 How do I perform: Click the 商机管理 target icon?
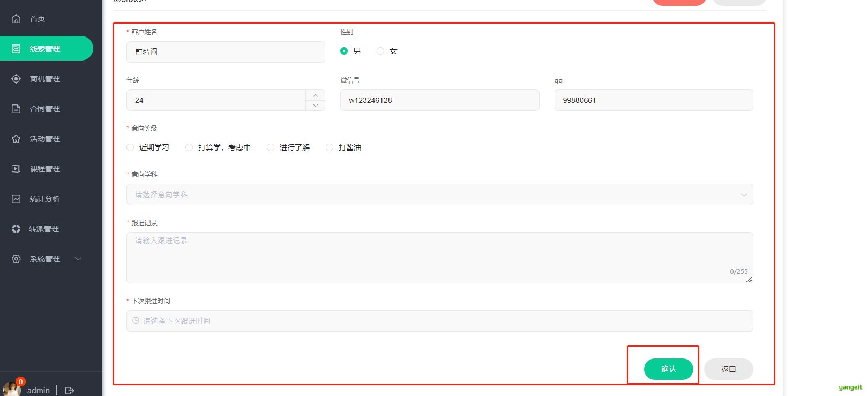point(16,79)
